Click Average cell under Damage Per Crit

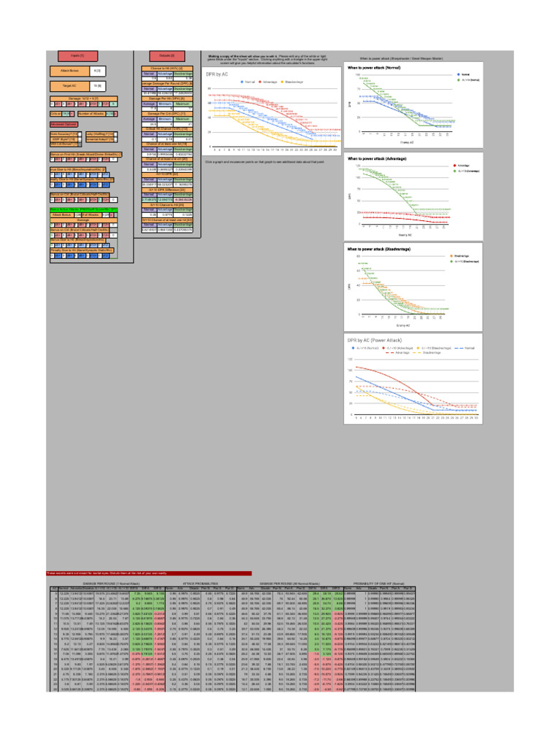tap(149, 119)
